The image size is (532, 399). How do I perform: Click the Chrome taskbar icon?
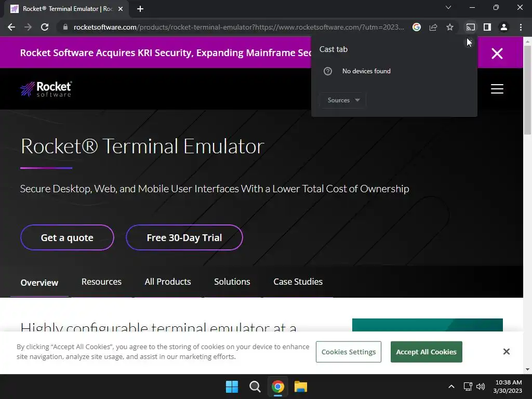point(277,387)
